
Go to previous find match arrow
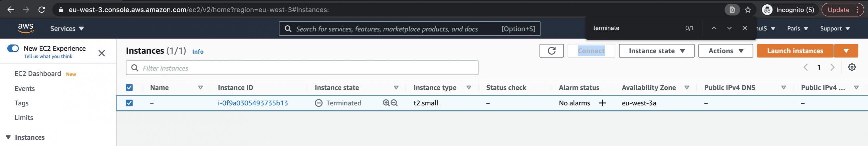pyautogui.click(x=714, y=28)
